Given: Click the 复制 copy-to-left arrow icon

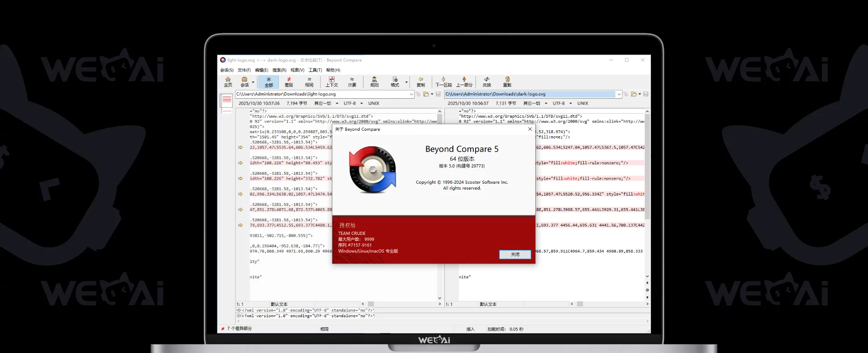Looking at the screenshot, I should tap(420, 82).
